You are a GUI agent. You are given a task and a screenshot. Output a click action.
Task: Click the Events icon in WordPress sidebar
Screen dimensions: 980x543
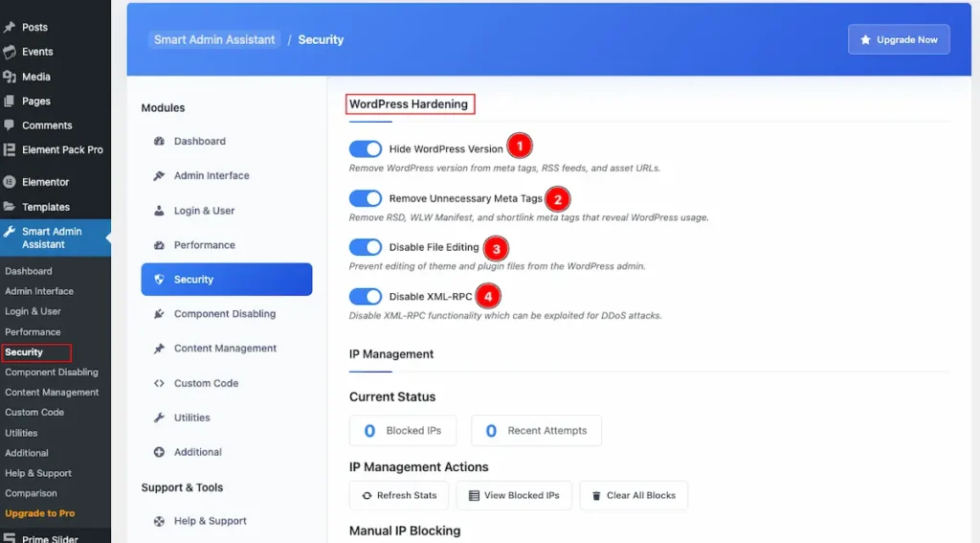tap(9, 52)
